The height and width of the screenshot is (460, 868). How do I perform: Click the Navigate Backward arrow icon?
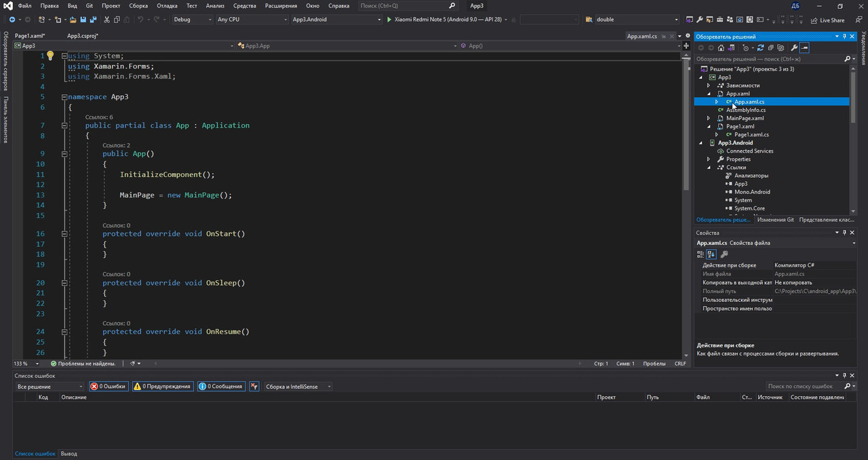click(x=12, y=20)
